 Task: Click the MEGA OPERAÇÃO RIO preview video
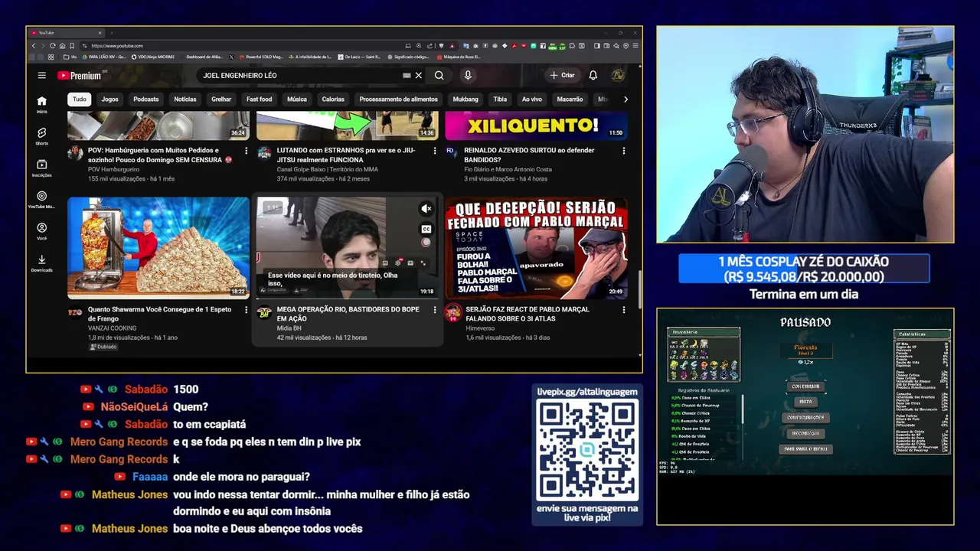347,248
